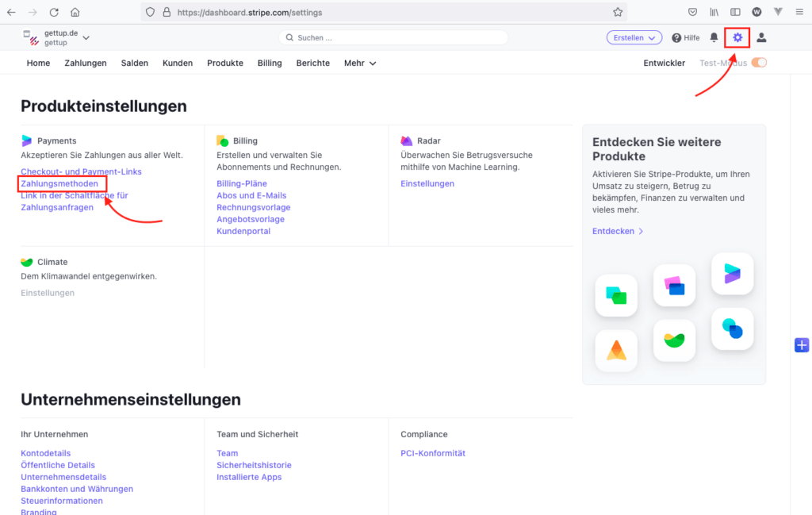Click the teal green chat product tile
Image resolution: width=812 pixels, height=515 pixels.
point(616,295)
